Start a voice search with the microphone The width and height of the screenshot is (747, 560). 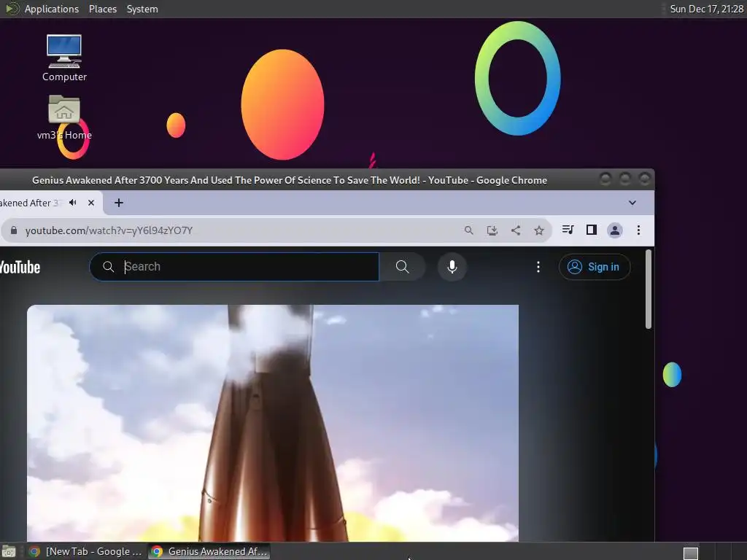pos(452,267)
